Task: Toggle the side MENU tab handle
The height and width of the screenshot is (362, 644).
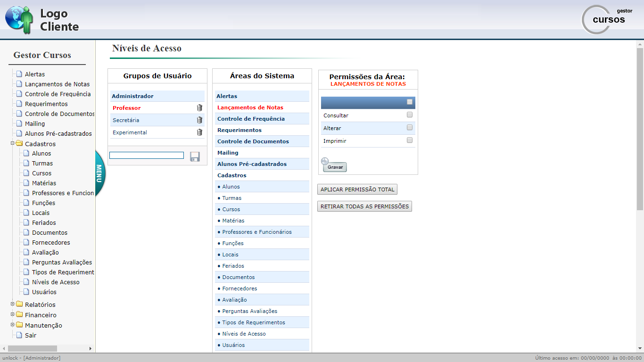Action: [x=99, y=173]
